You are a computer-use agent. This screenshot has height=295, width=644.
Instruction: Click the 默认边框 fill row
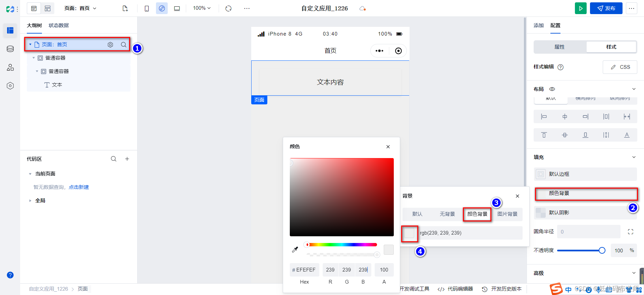[585, 174]
